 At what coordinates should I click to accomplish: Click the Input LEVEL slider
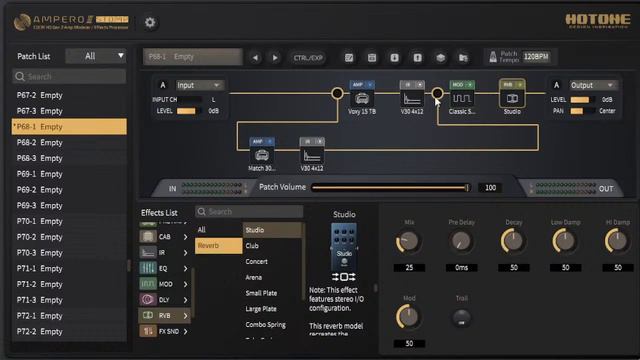point(189,111)
